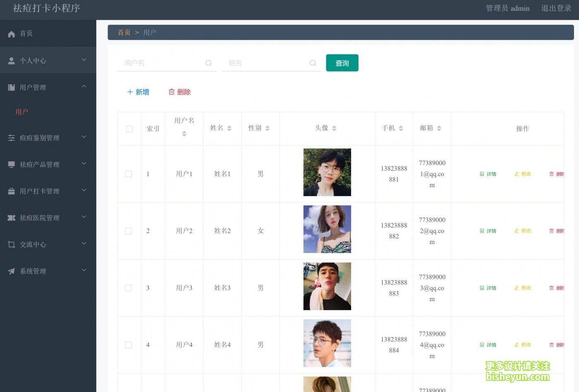579x392 pixels.
Task: Click the monitor icon beside 祛痘产品管理
Action: 12,164
